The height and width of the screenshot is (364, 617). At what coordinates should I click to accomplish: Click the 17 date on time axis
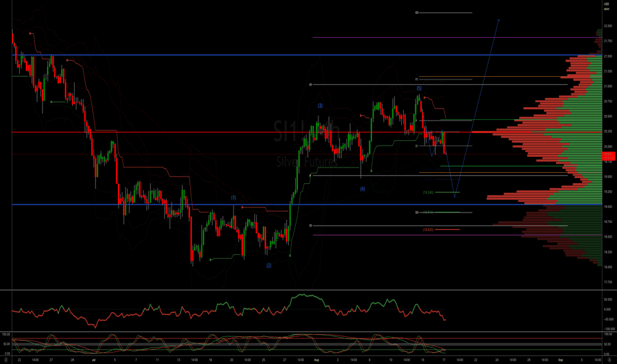tap(444, 360)
